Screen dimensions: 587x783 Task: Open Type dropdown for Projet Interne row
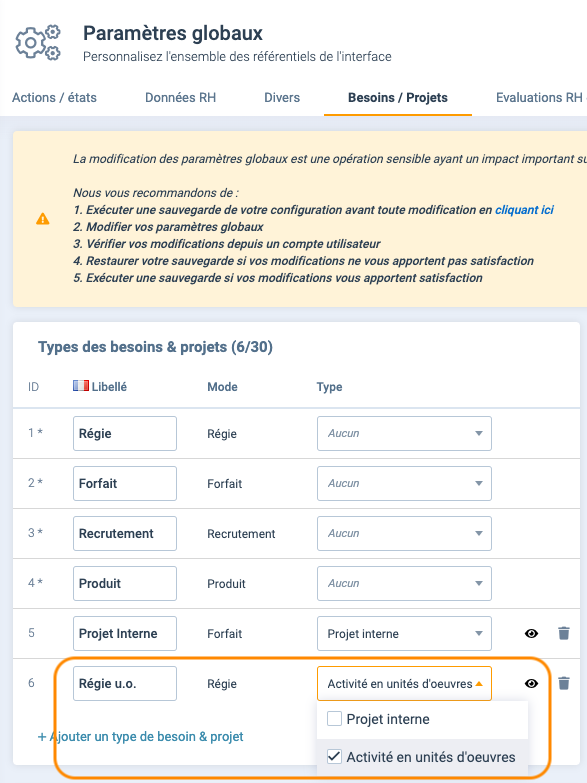coord(404,633)
